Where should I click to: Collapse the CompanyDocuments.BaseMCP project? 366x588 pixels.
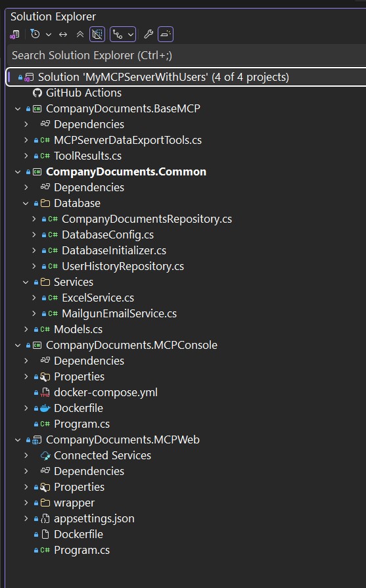click(x=18, y=108)
